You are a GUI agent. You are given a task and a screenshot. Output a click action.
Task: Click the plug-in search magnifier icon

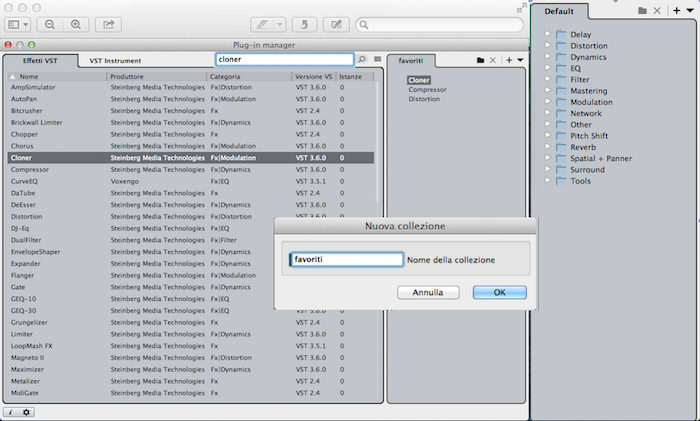[x=362, y=59]
